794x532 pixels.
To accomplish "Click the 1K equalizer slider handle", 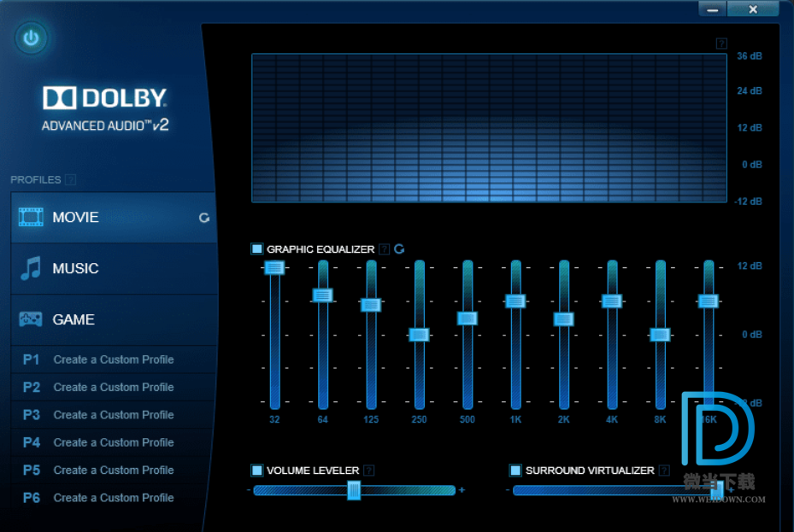I will (x=515, y=301).
